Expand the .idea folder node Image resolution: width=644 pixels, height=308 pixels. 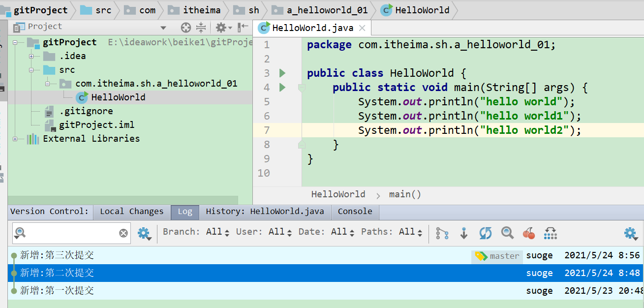click(x=31, y=56)
